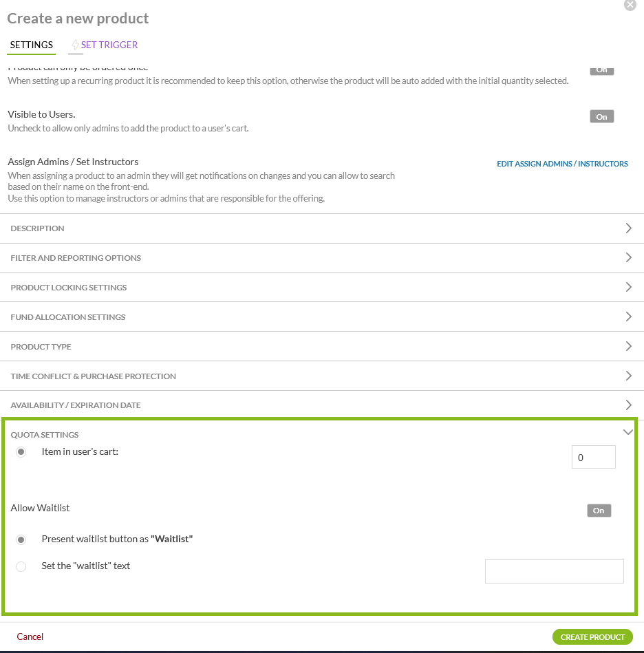Expand the Description section chevron
This screenshot has height=653, width=644.
coord(628,228)
